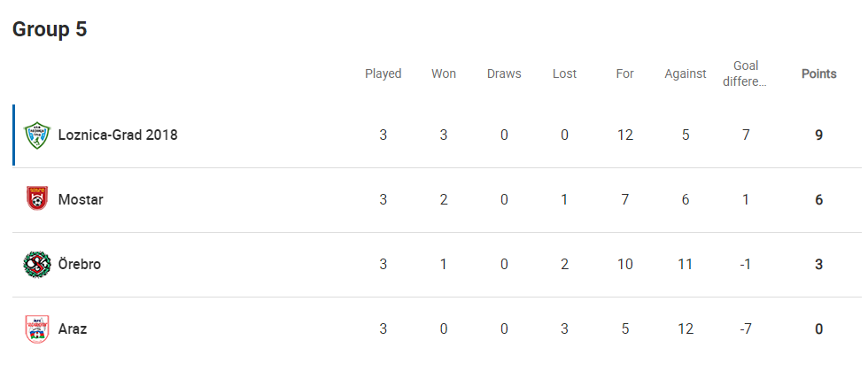The image size is (868, 371).
Task: Click Araz's goal difference value -7
Action: click(746, 329)
